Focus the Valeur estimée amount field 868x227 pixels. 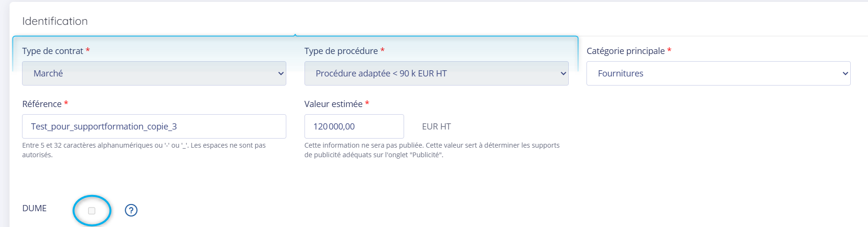point(354,126)
